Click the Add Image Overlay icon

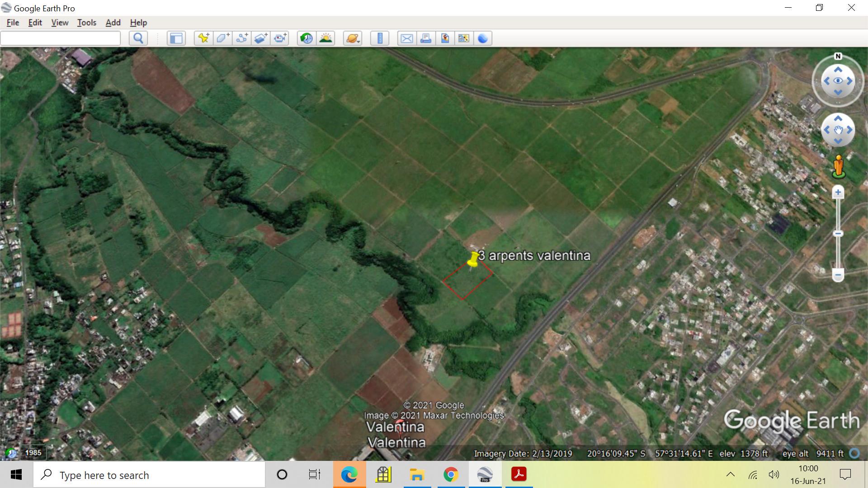click(x=260, y=38)
